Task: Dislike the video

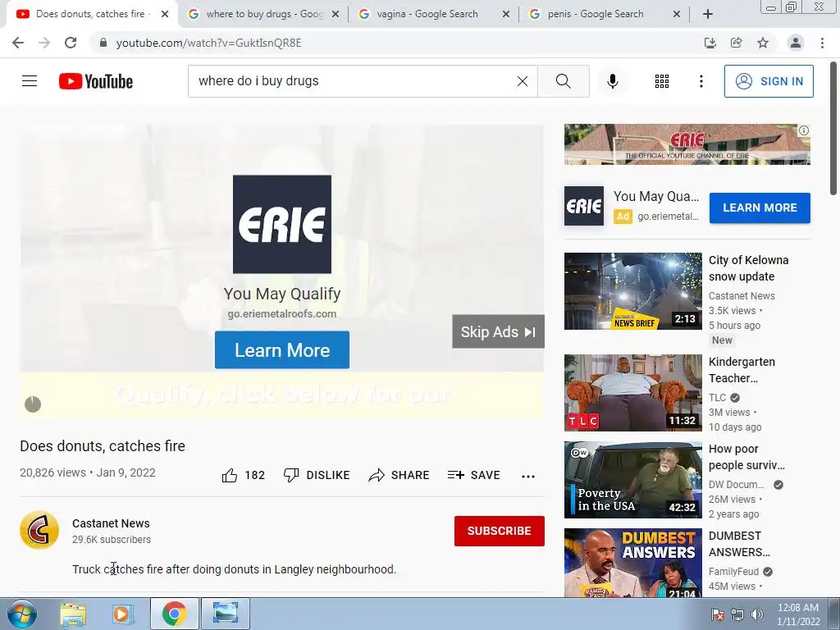Action: (317, 475)
